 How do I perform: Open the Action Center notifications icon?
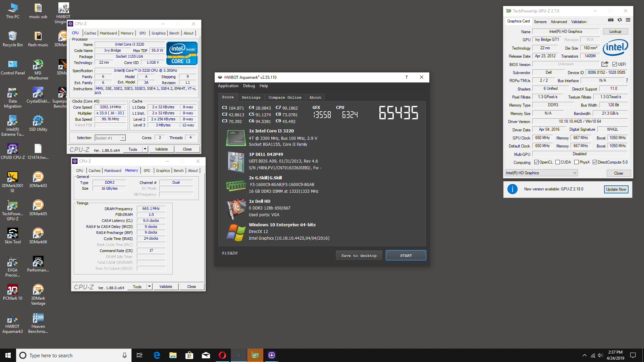pos(633,355)
